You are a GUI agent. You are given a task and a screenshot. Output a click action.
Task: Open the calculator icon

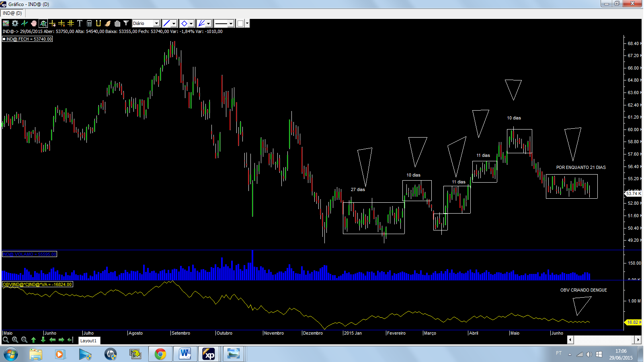point(89,23)
